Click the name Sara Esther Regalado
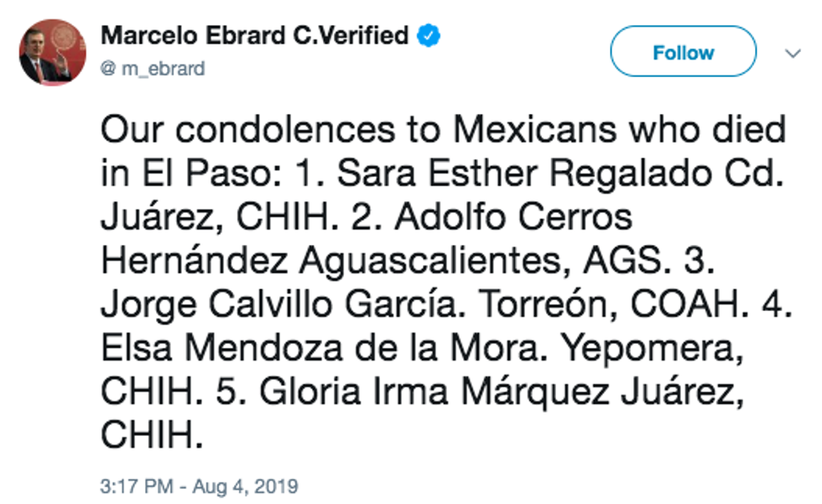 coord(515,174)
